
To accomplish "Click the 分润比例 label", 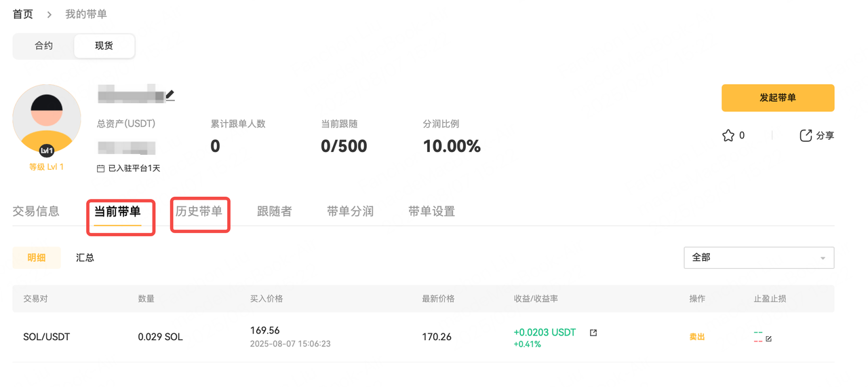I will pyautogui.click(x=441, y=124).
